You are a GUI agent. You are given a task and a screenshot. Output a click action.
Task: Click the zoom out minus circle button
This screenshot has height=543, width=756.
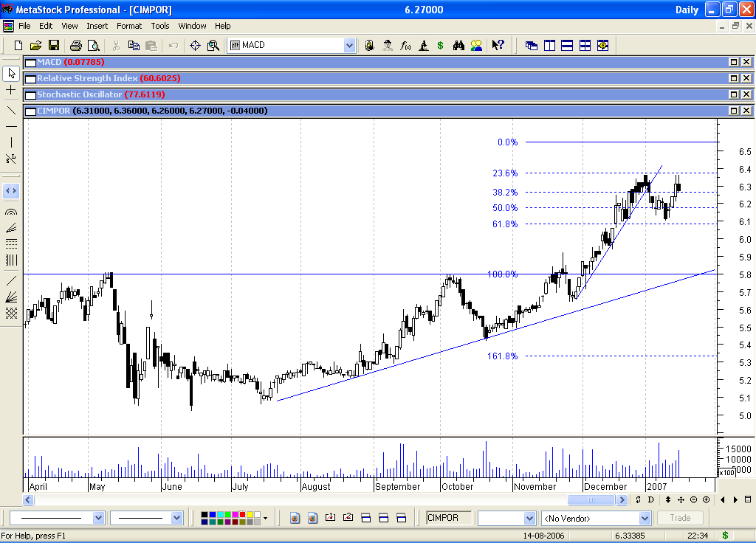(x=693, y=499)
